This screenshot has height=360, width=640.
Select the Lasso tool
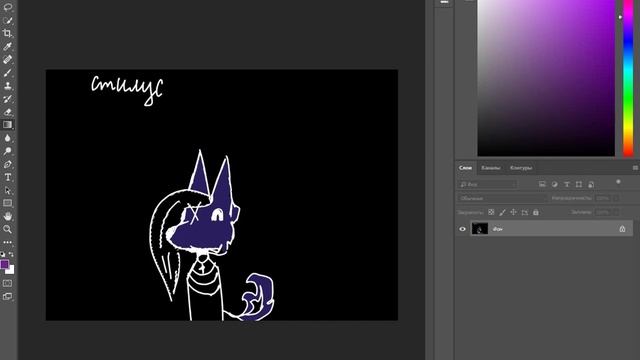coord(7,7)
